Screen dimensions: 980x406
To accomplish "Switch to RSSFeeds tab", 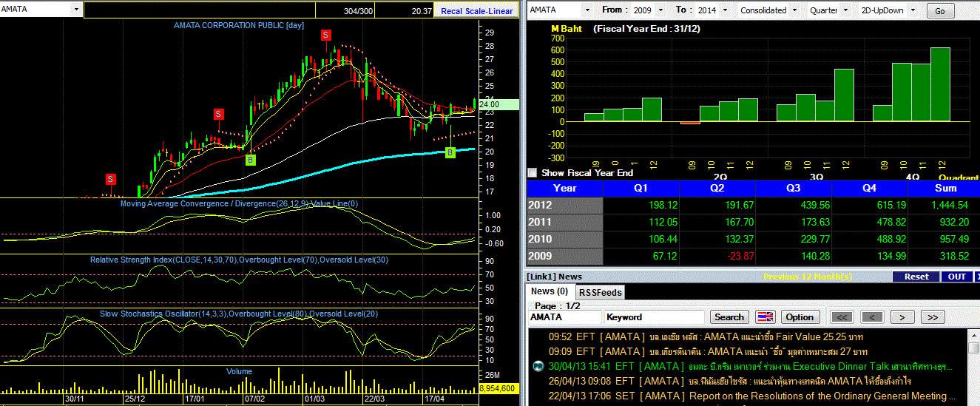I will point(599,292).
